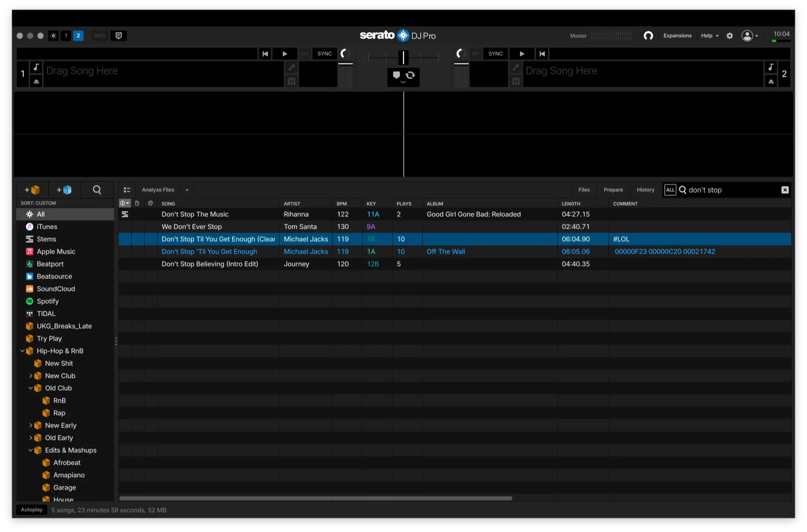Screen dimensions: 807x532
Task: Open the History panel tab
Action: (x=646, y=190)
